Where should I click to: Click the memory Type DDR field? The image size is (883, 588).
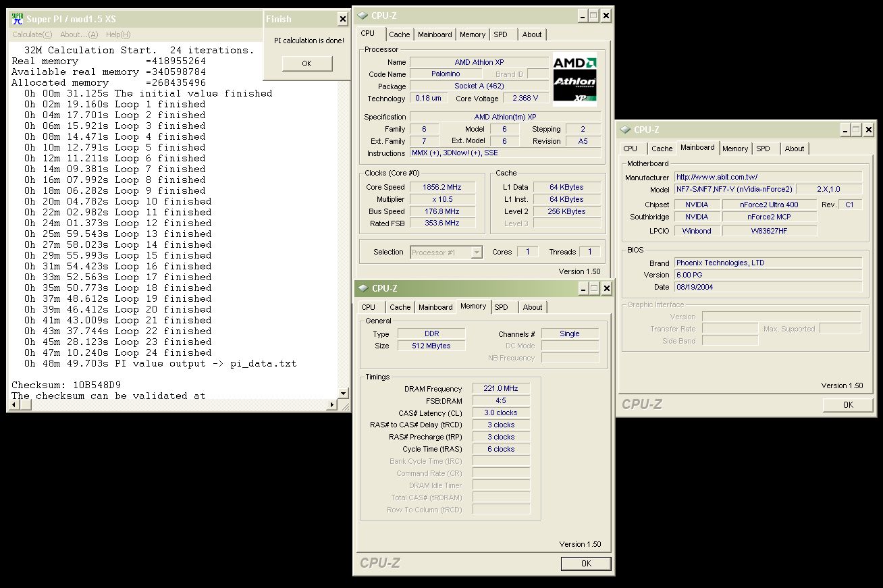[x=431, y=333]
